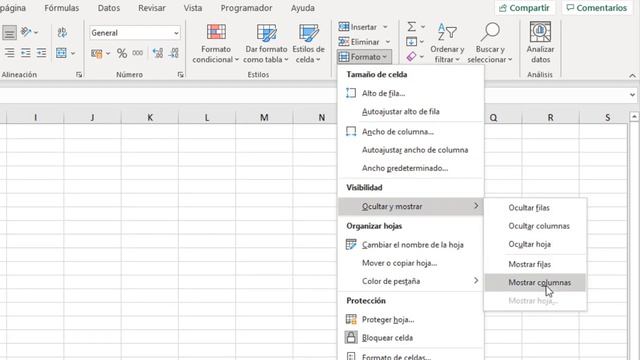Click the Insertar cells button

358,27
